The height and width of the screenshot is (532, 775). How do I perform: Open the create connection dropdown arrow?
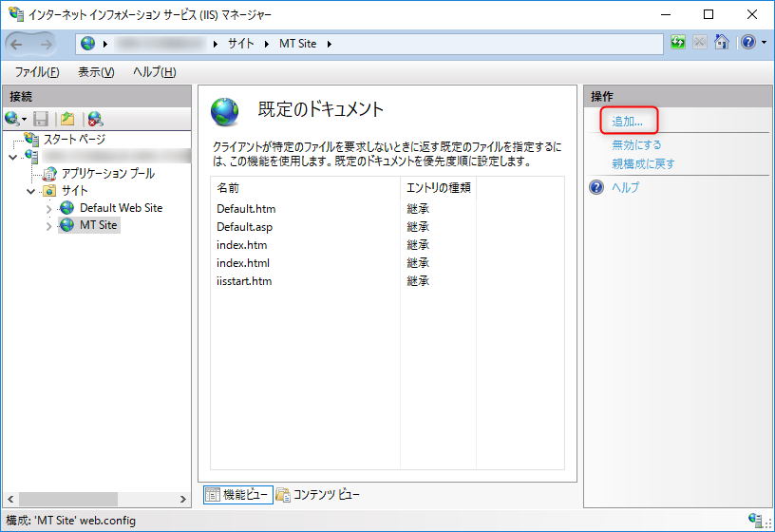pos(25,120)
